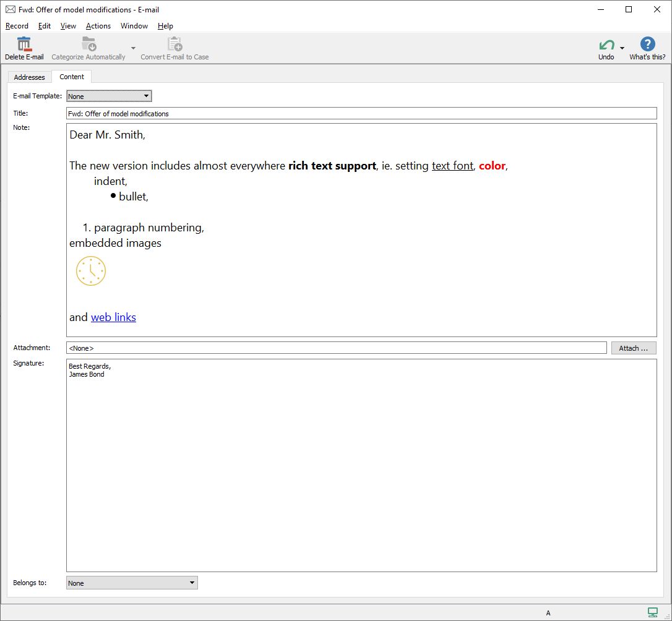The image size is (672, 621).
Task: Open Categorize Automatically dropdown arrow
Action: (x=133, y=48)
